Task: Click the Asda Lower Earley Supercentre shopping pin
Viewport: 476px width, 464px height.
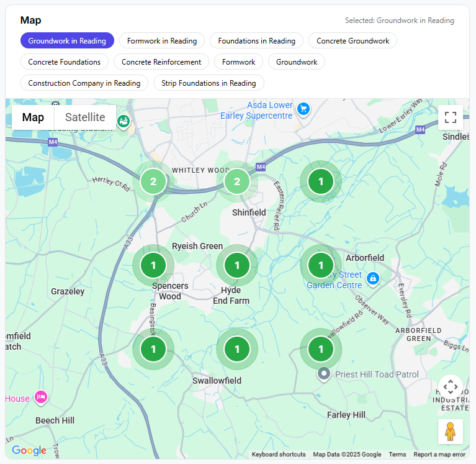Action: [x=303, y=109]
